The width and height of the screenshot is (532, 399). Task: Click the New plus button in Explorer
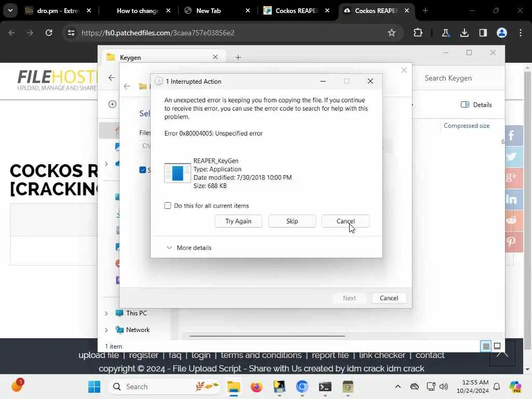pos(112,104)
